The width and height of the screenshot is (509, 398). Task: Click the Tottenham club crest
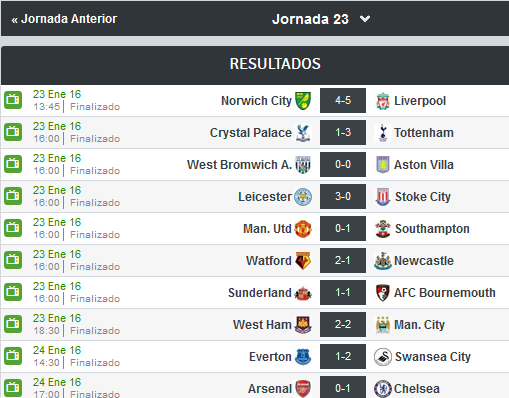(383, 133)
